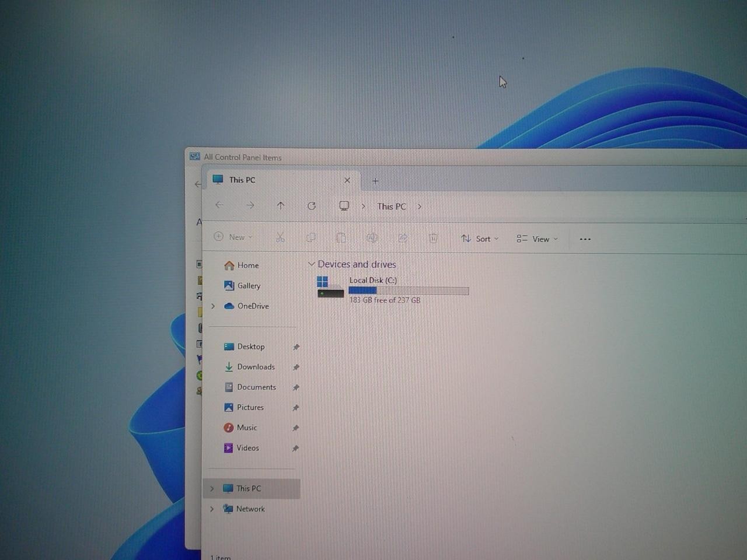Go forward in File Explorer

tap(250, 205)
